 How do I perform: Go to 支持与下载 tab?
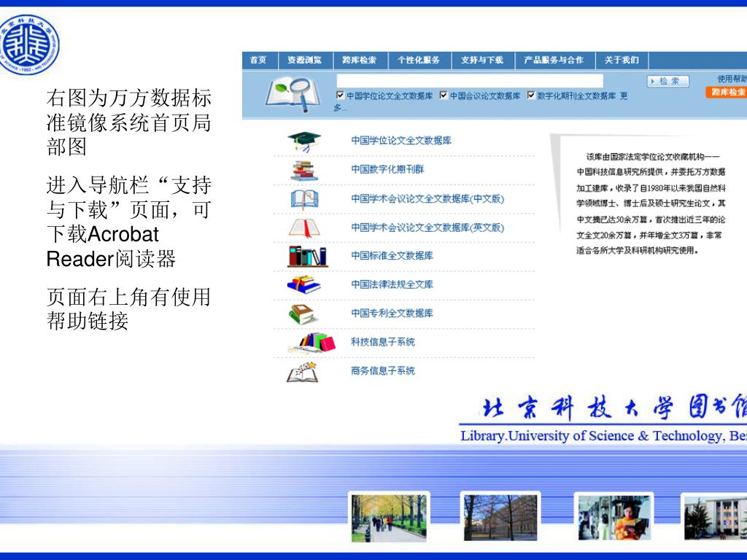pos(482,60)
